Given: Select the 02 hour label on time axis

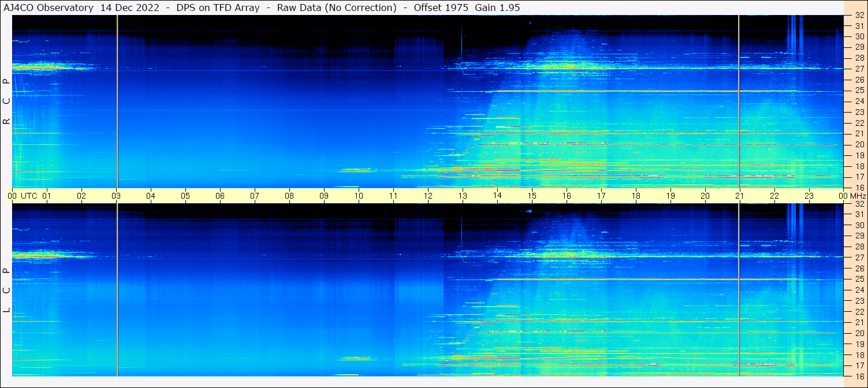Looking at the screenshot, I should [x=81, y=196].
